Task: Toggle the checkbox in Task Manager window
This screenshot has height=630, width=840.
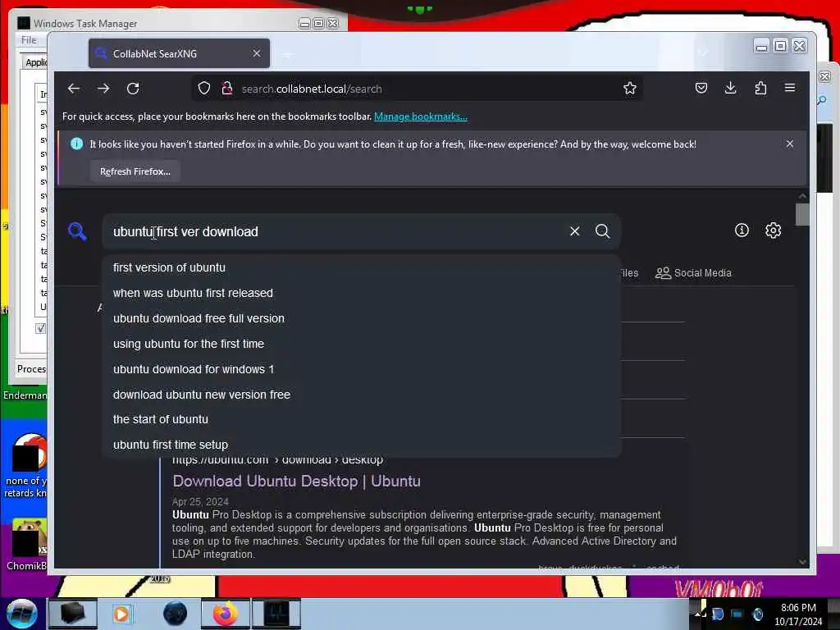Action: point(40,328)
